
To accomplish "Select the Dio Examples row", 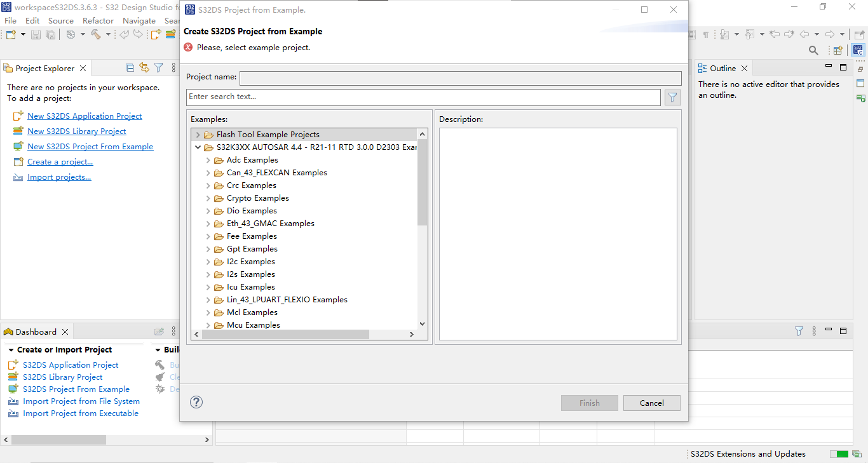I will 252,211.
